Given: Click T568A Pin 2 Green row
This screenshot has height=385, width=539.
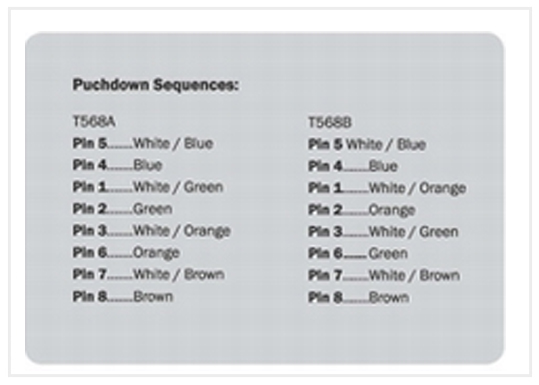Looking at the screenshot, I should (x=122, y=209).
